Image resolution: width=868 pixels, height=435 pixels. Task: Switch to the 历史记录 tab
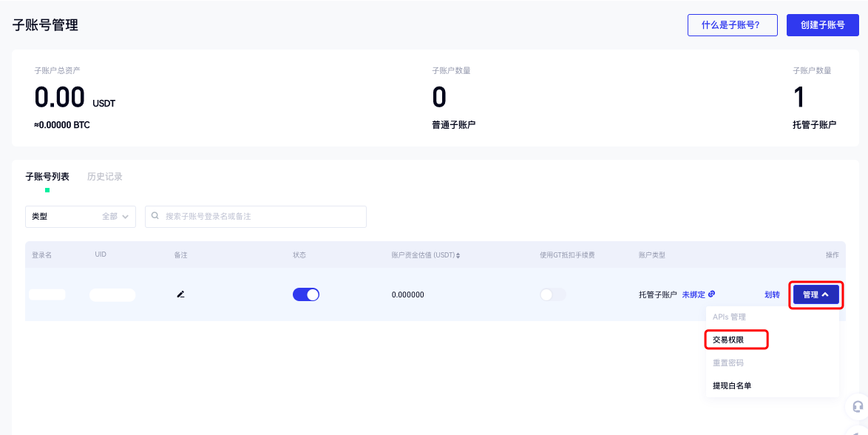tap(105, 177)
